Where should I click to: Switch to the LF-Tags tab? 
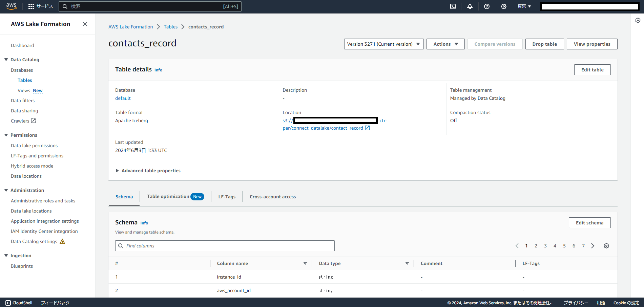227,197
